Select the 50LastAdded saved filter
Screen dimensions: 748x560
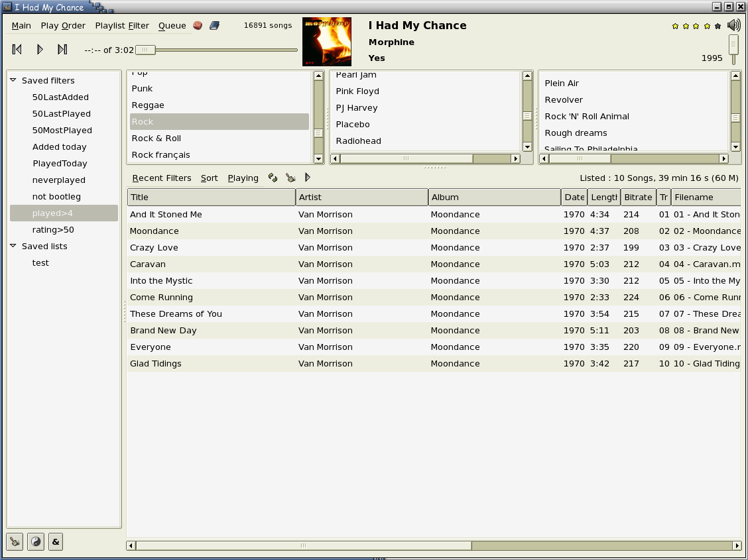tap(60, 97)
